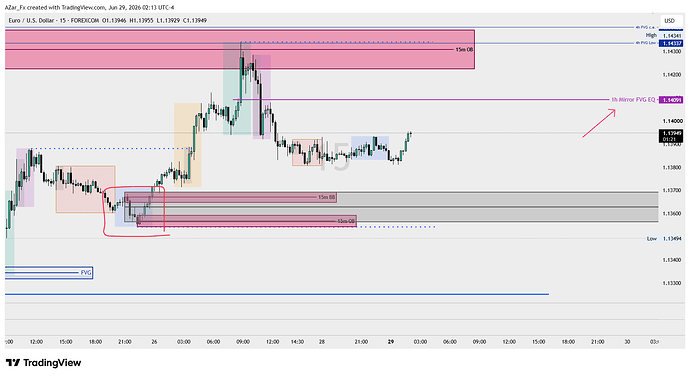The width and height of the screenshot is (690, 376).
Task: Click the blue 1.14337 price label
Action: coord(671,43)
